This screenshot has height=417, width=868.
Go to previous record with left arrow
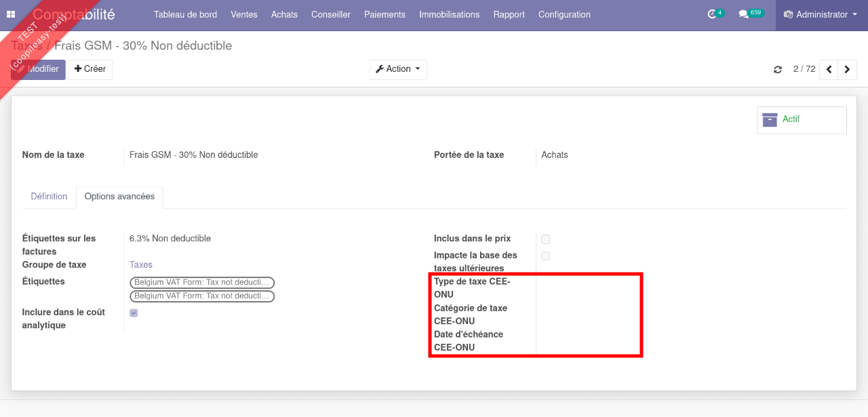click(829, 69)
